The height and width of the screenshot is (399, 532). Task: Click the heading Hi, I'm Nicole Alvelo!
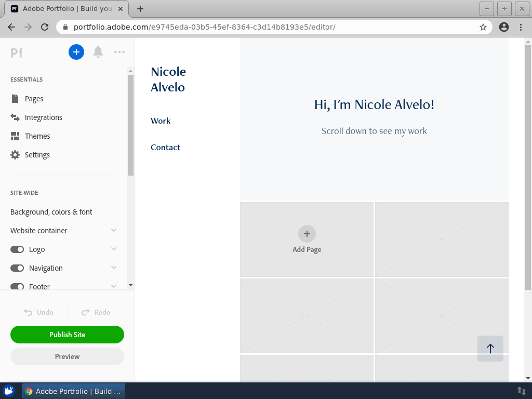point(374,104)
